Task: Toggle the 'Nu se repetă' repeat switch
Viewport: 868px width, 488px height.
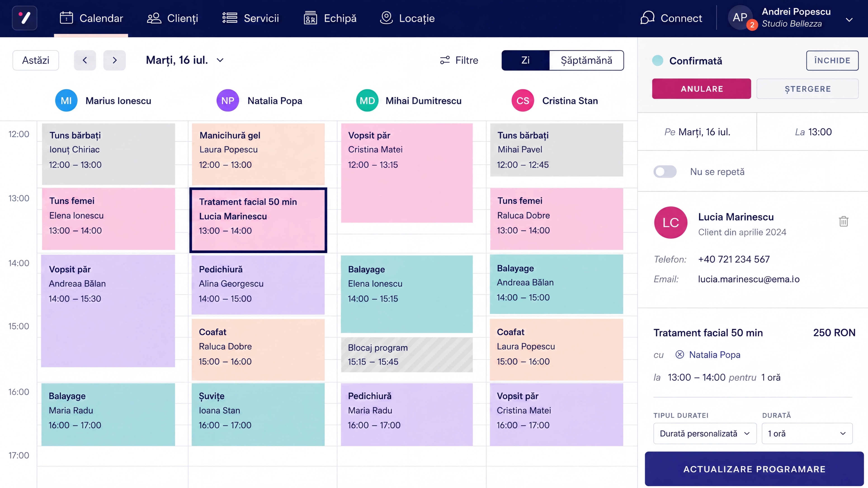Action: tap(665, 172)
